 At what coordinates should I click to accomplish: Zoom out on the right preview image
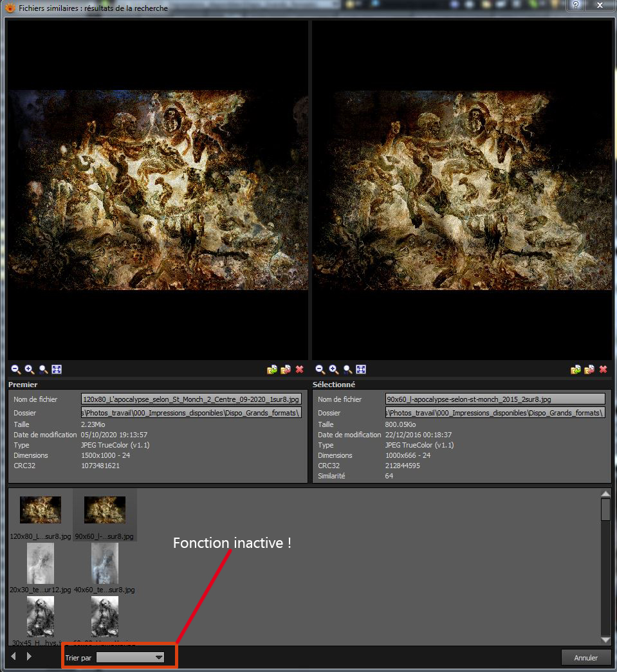[320, 370]
